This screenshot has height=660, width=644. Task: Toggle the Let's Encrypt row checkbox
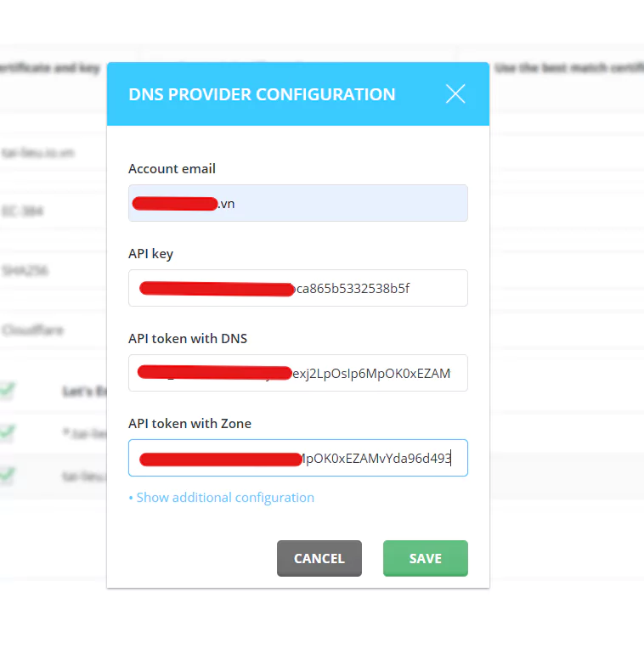click(8, 391)
